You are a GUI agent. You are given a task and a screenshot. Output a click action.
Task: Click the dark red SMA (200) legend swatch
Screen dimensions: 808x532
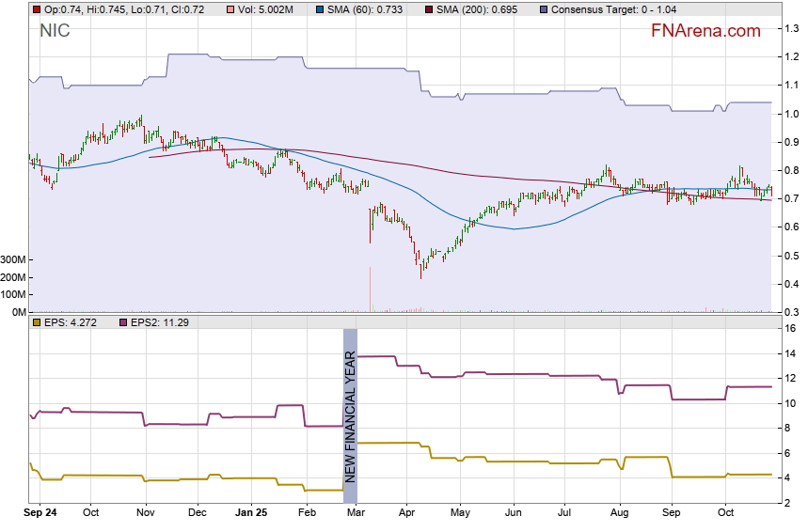428,8
